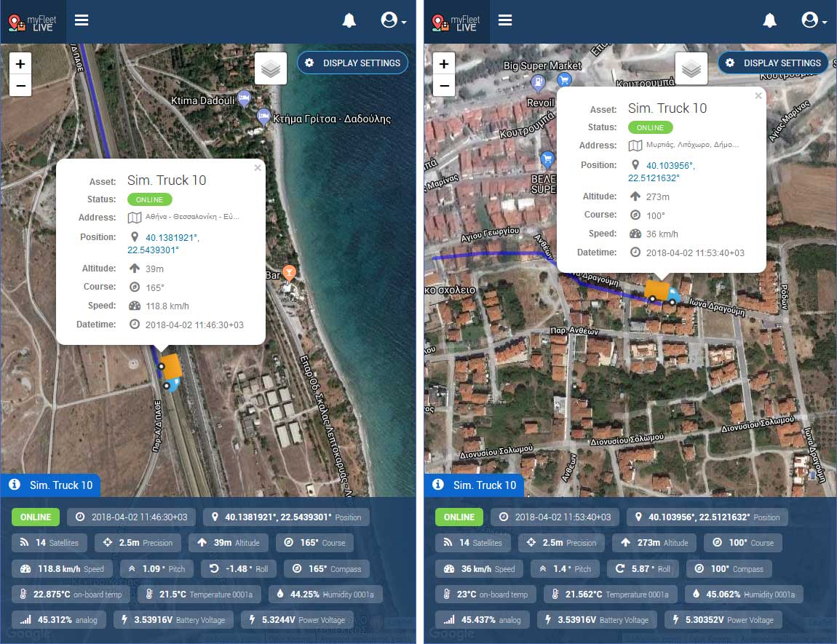Click the Big Super Market cart marker
The height and width of the screenshot is (644, 837).
(x=563, y=81)
